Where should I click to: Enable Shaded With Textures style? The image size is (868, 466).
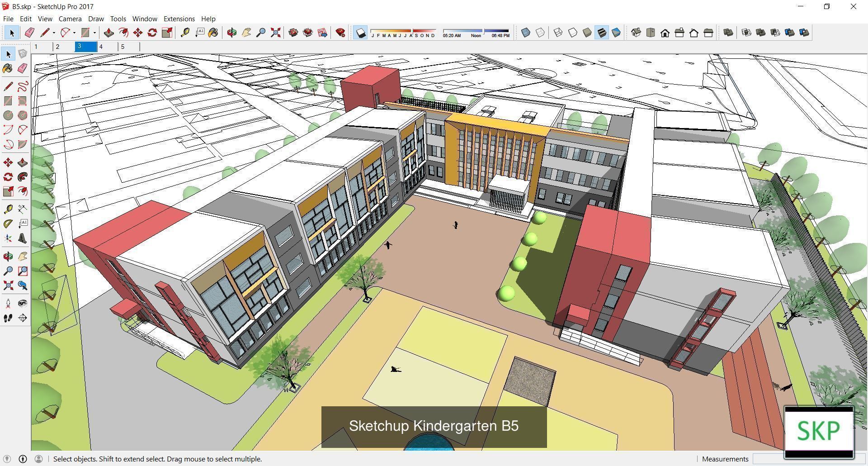point(602,33)
